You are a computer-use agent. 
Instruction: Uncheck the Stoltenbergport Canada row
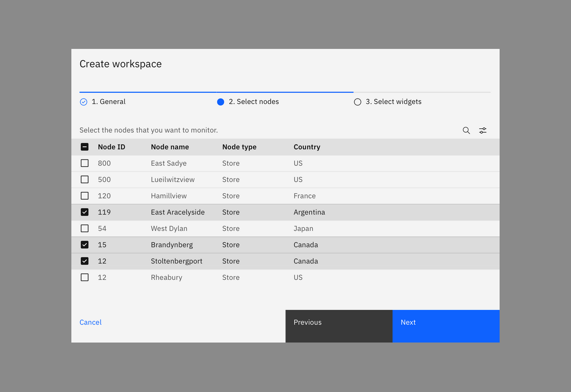click(x=84, y=261)
